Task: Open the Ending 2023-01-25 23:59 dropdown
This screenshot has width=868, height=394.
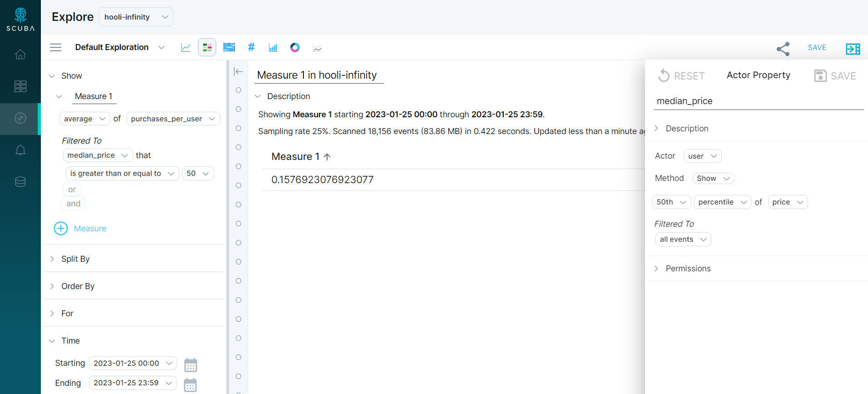Action: tap(133, 383)
